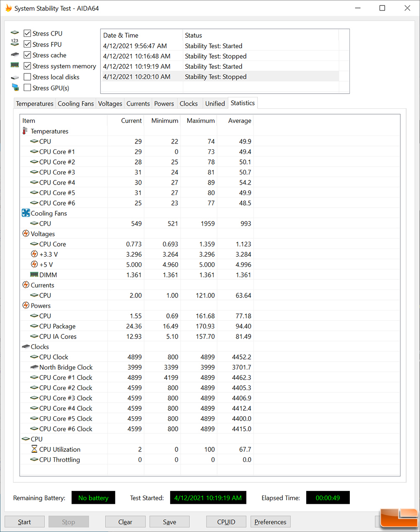
Task: Click the 123 icon beside Stress FPU
Action: pyautogui.click(x=15, y=42)
